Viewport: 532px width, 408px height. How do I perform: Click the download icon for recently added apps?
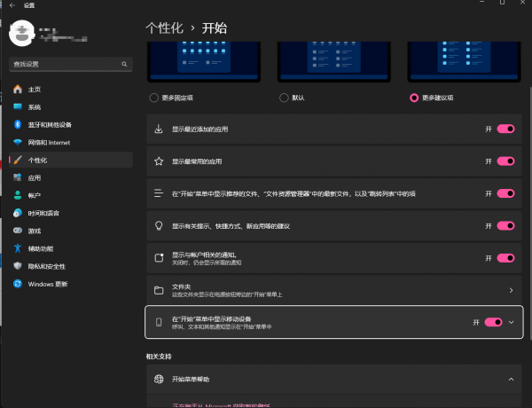159,129
